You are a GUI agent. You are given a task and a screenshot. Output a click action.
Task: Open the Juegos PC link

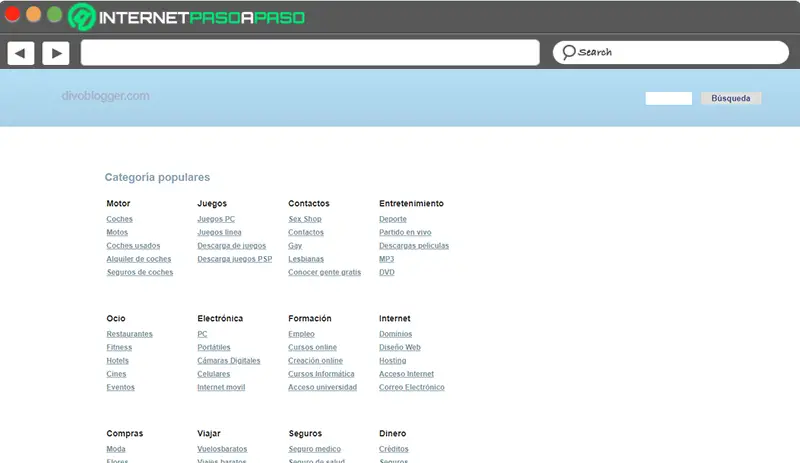[216, 219]
